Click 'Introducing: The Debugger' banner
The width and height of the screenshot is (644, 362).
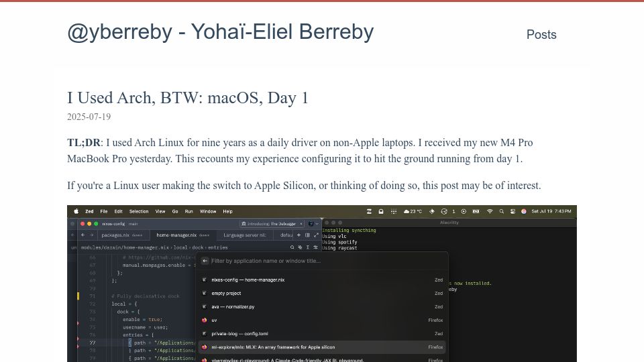pos(271,224)
